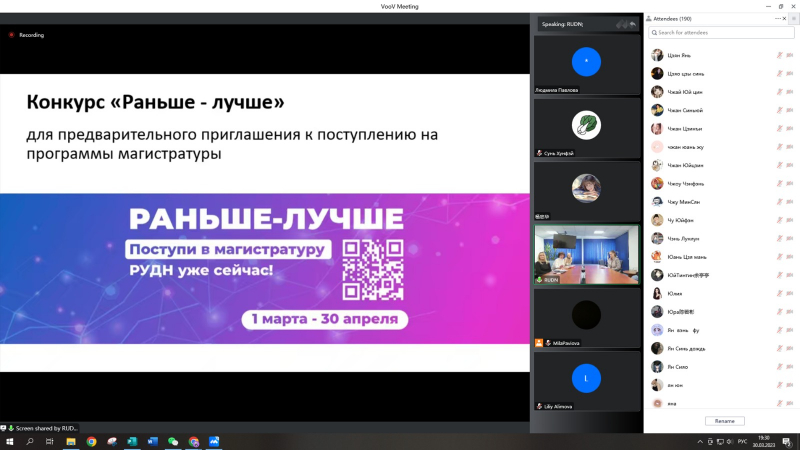This screenshot has height=450, width=800.
Task: Click the camera icon next to Чжан Синьюй
Action: coord(790,110)
